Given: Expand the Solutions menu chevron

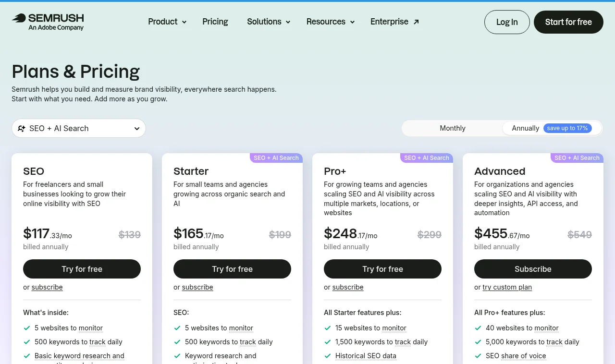Looking at the screenshot, I should 288,22.
